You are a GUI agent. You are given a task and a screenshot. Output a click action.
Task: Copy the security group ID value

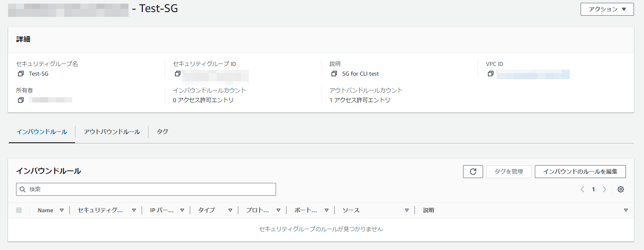[177, 74]
